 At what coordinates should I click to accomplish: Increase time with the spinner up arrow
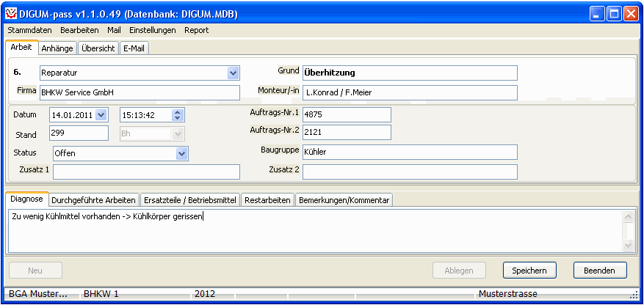177,111
